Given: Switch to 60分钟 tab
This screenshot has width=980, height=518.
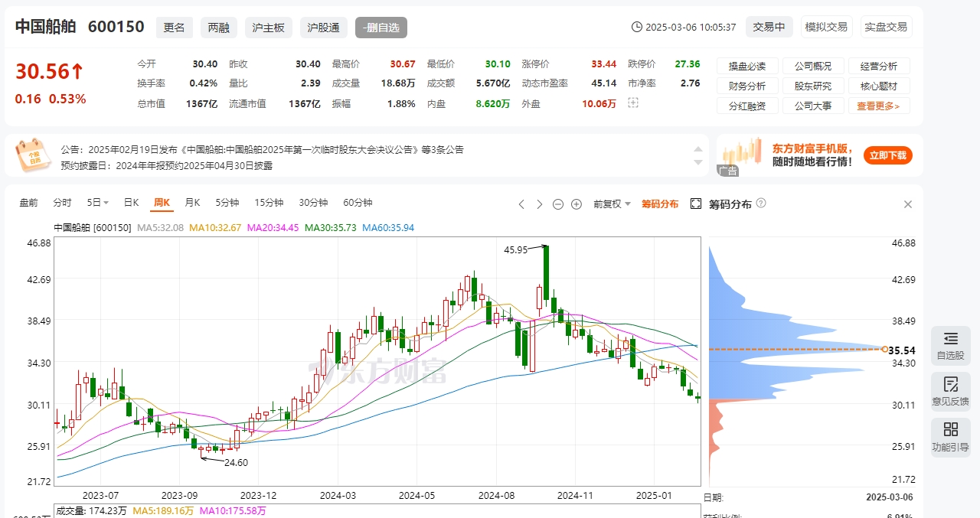Looking at the screenshot, I should (x=358, y=203).
